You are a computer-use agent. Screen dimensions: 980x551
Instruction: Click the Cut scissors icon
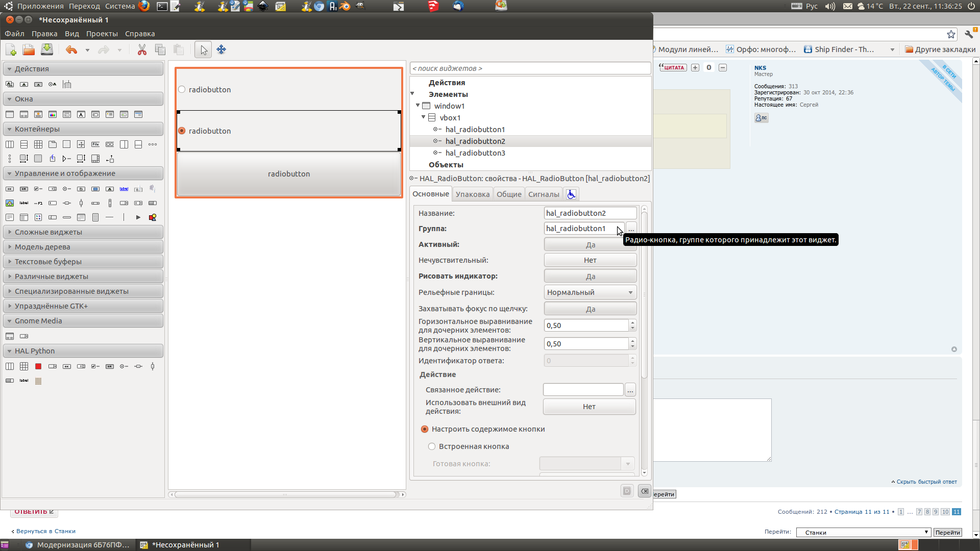pyautogui.click(x=142, y=49)
